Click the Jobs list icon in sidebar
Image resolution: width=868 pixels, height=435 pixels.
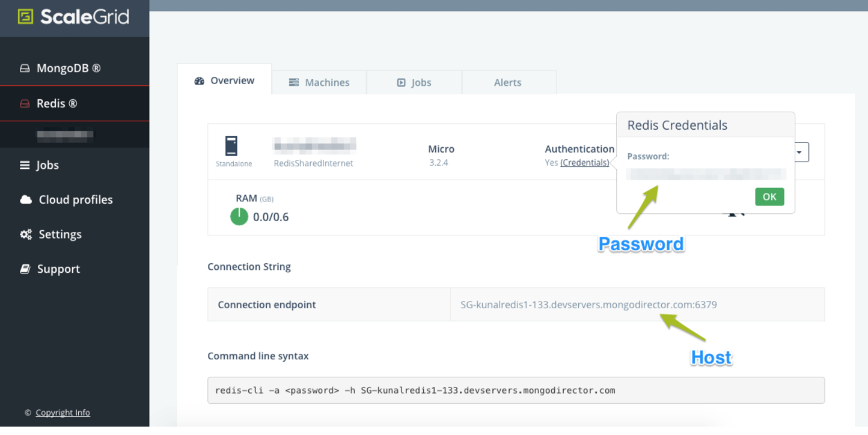point(25,165)
